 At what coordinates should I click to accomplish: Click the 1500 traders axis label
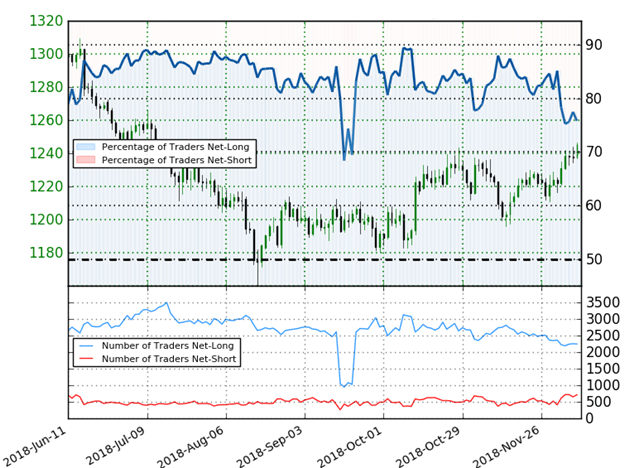(603, 369)
